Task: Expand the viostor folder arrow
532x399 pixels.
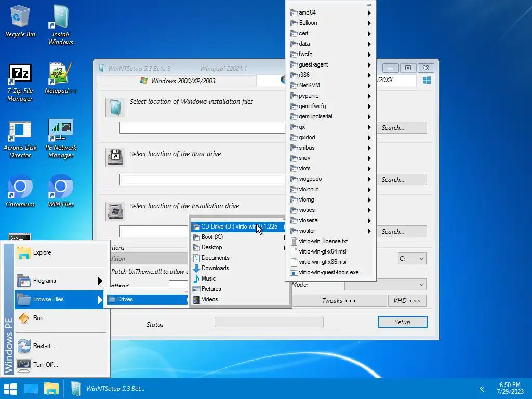Action: [369, 231]
